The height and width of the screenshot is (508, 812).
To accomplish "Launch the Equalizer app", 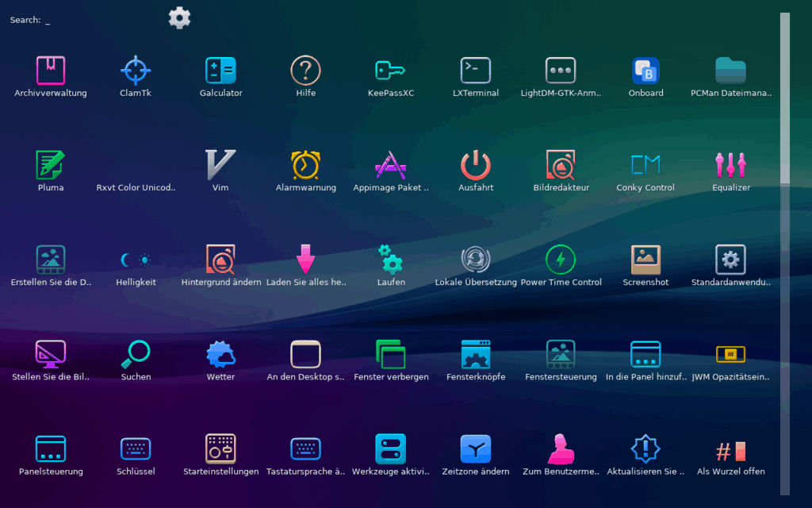I will [x=730, y=166].
